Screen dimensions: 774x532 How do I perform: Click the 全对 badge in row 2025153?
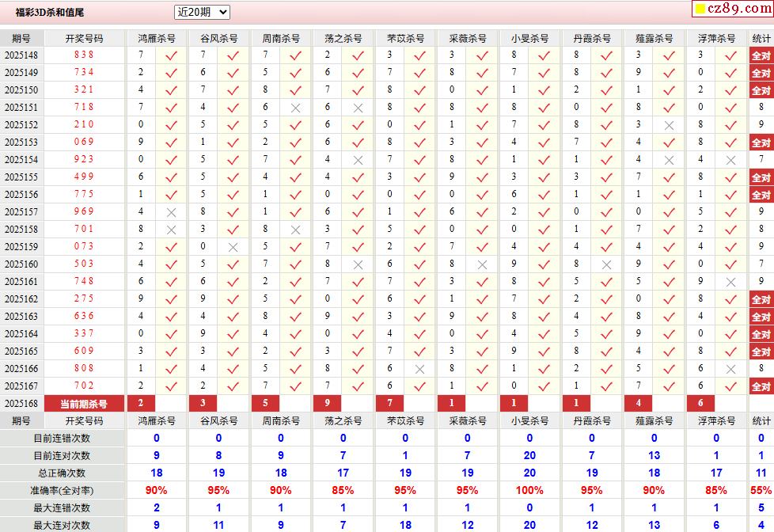(761, 142)
